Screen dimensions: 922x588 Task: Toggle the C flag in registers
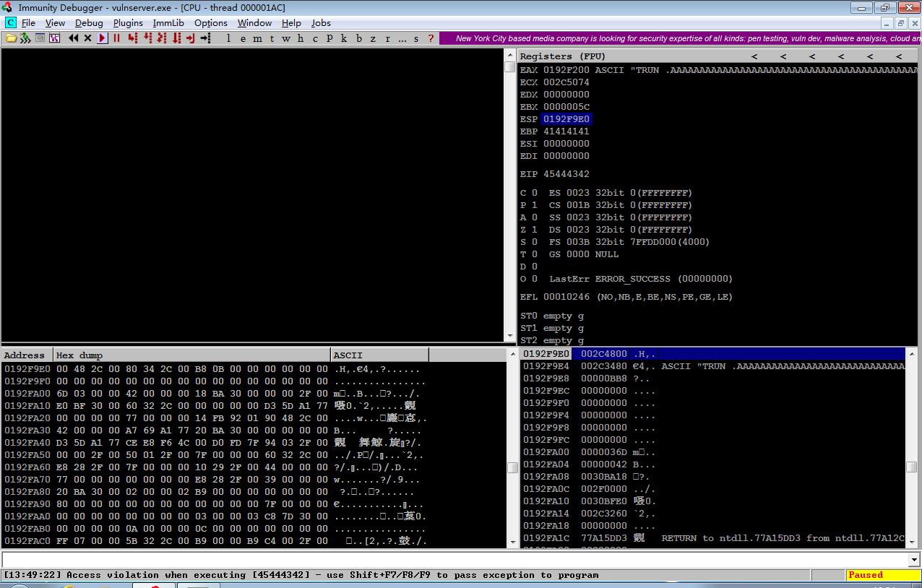click(534, 193)
